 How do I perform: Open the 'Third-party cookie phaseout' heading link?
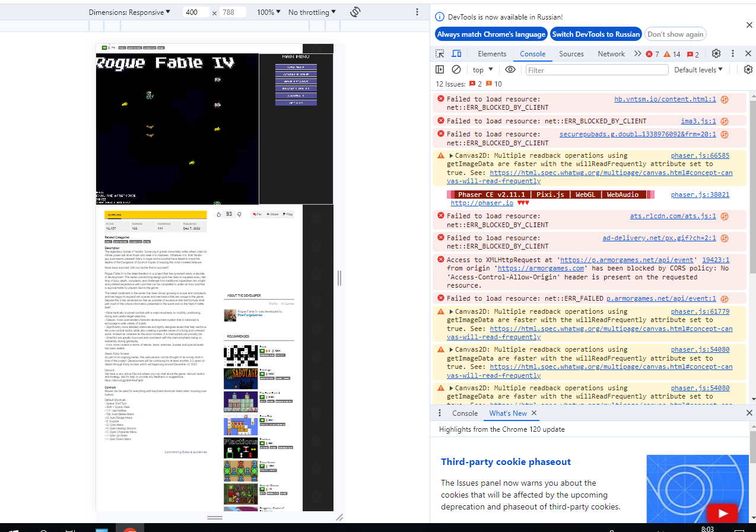pos(506,461)
